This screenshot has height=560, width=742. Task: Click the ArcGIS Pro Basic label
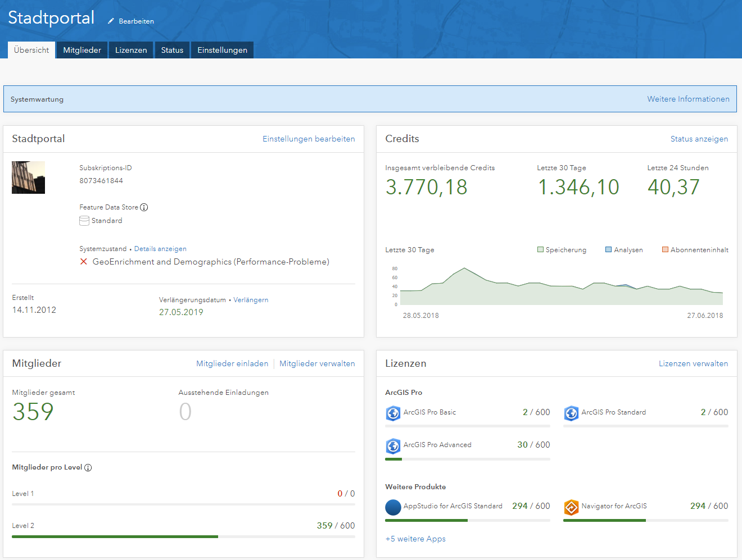(429, 412)
